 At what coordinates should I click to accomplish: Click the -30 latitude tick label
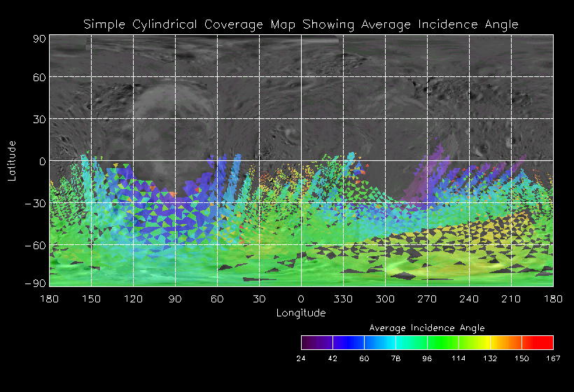pos(36,203)
